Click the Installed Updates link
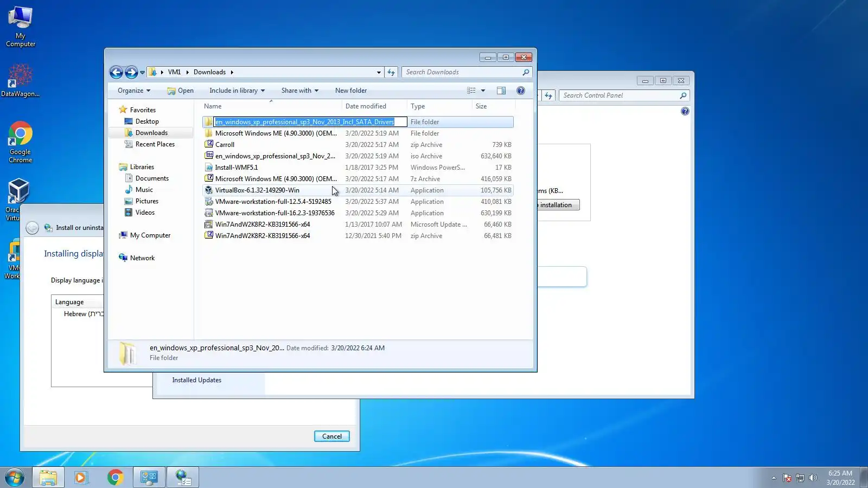The width and height of the screenshot is (868, 488). point(197,380)
